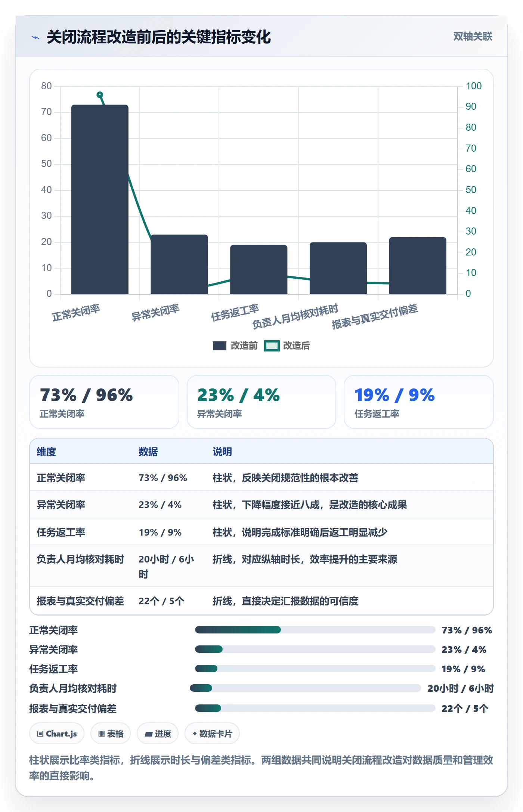
Task: Click the 维度 column header
Action: [x=46, y=452]
